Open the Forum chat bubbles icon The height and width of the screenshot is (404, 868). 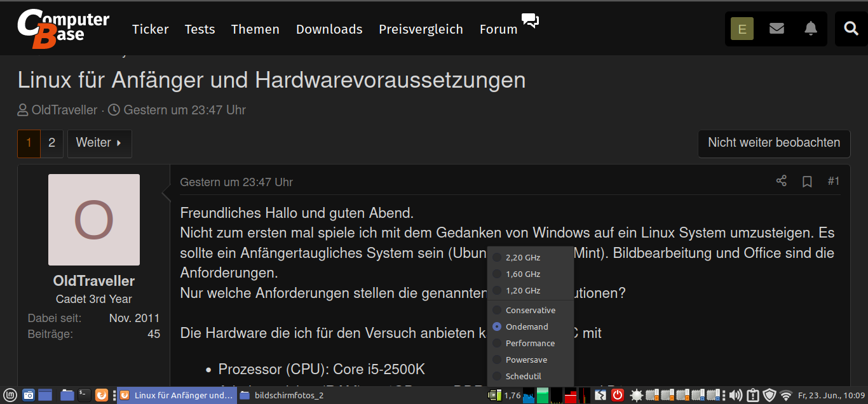tap(530, 21)
